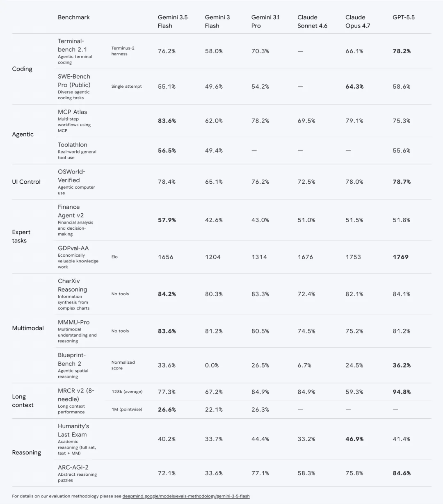This screenshot has height=504, width=443.
Task: Click the Long context category label
Action: pos(23,401)
